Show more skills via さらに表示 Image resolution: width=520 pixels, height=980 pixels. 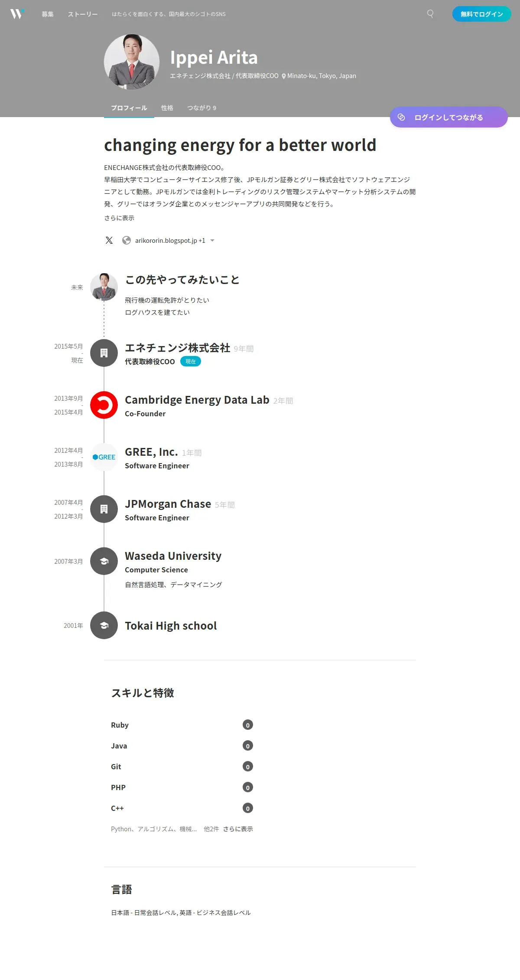[x=238, y=829]
